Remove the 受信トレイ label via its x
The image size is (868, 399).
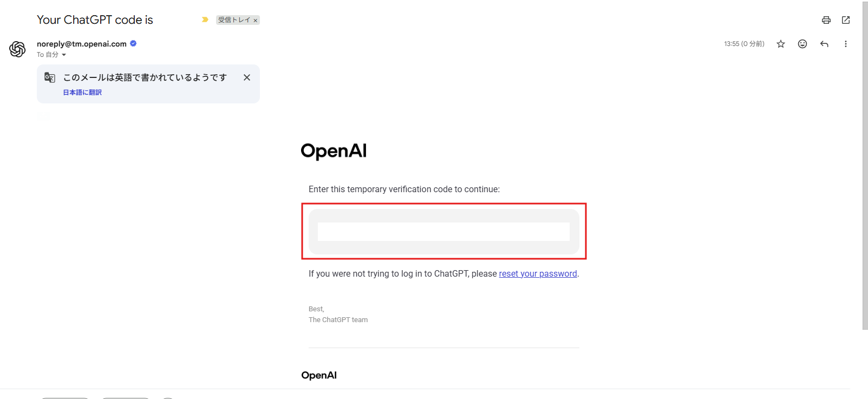tap(256, 21)
